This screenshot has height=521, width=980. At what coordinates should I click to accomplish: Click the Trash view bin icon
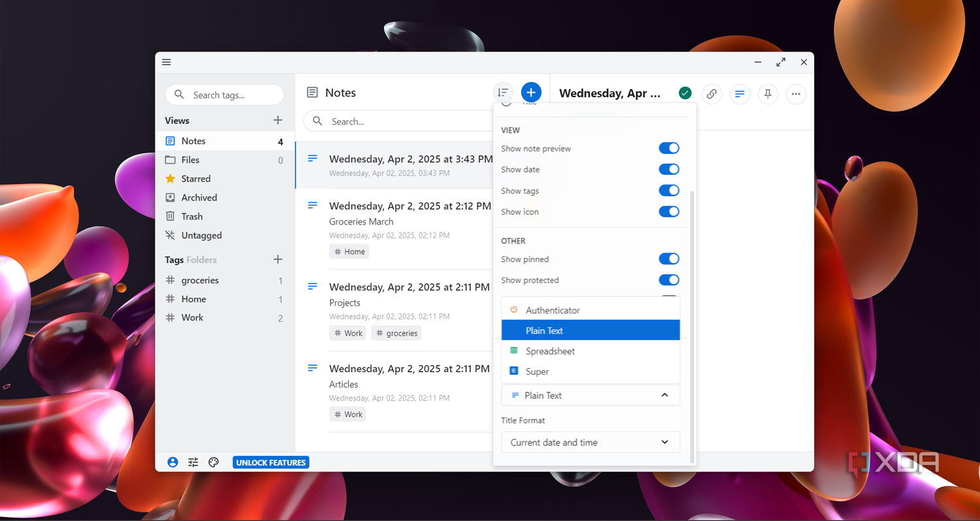click(x=170, y=216)
